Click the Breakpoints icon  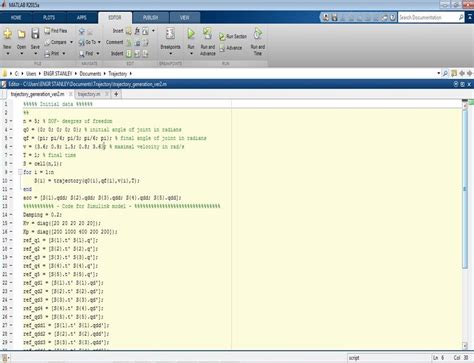(x=170, y=34)
